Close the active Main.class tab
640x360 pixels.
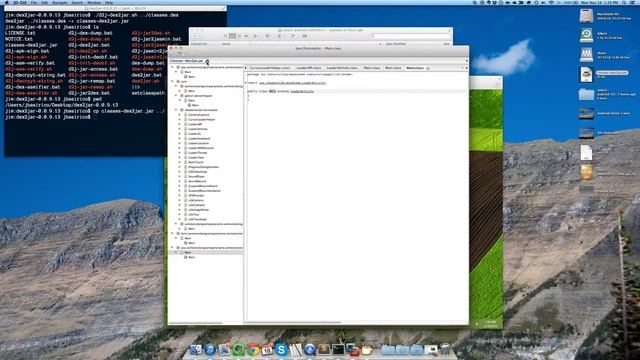428,68
